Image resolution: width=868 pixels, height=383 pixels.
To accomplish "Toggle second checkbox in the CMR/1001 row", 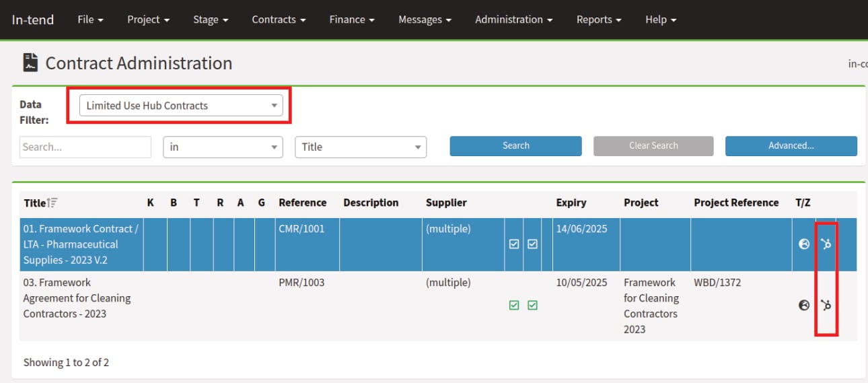I will pyautogui.click(x=532, y=244).
